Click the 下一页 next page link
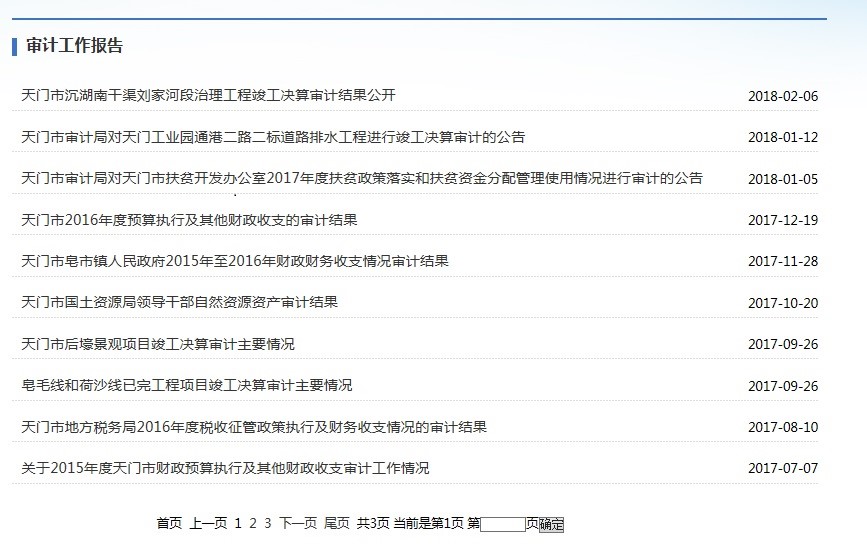 click(x=298, y=523)
